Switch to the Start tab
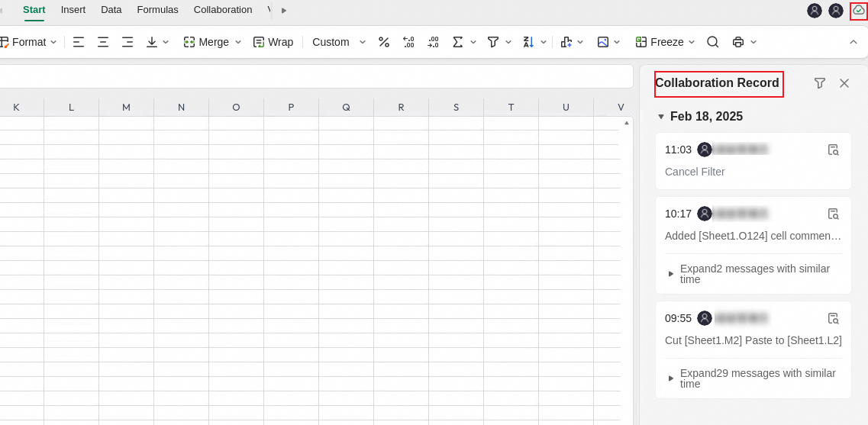 pyautogui.click(x=34, y=10)
